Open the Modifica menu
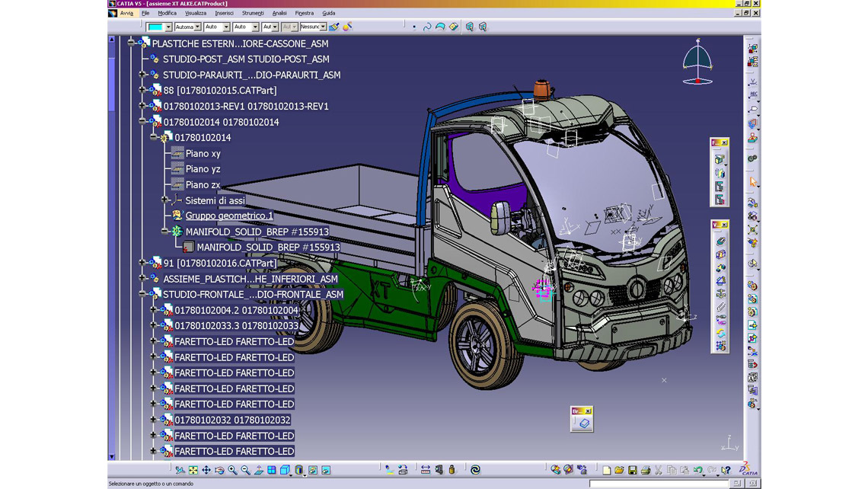868x489 pixels. tap(168, 13)
